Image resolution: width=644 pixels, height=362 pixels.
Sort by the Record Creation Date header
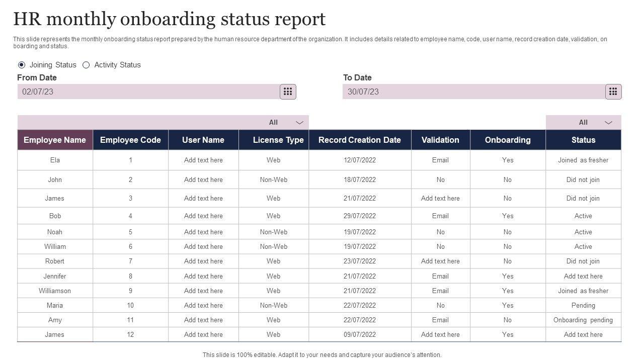[360, 140]
